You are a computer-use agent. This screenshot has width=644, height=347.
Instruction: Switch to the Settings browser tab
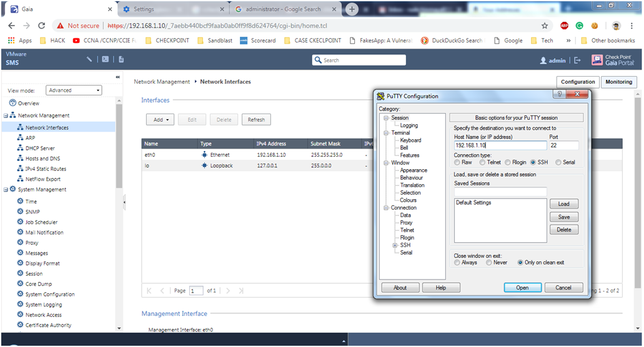coord(173,9)
